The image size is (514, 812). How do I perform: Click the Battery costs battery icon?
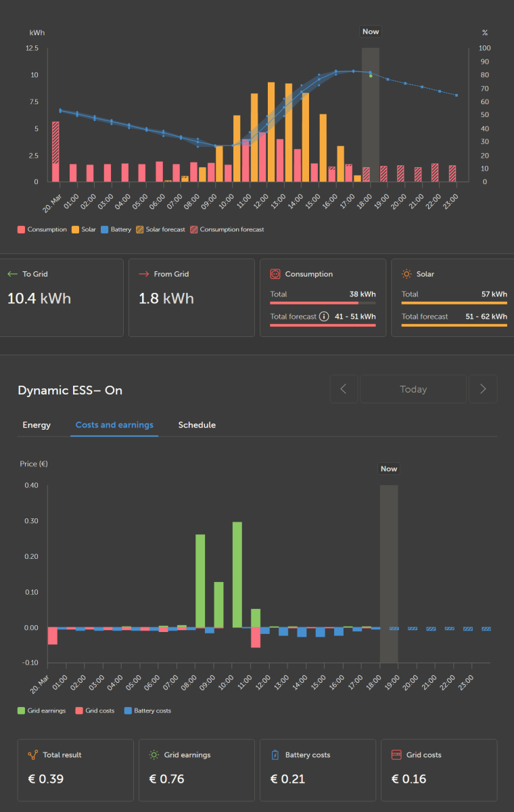(275, 754)
